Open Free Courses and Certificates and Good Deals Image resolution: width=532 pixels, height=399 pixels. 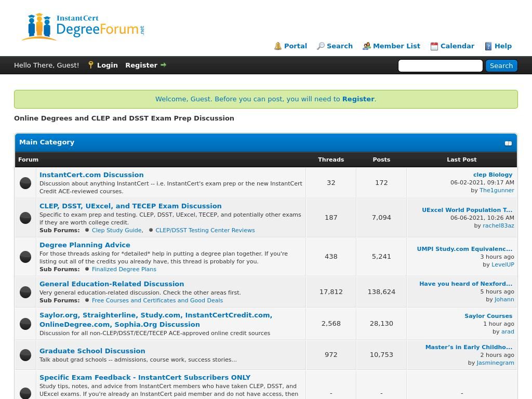tap(157, 300)
